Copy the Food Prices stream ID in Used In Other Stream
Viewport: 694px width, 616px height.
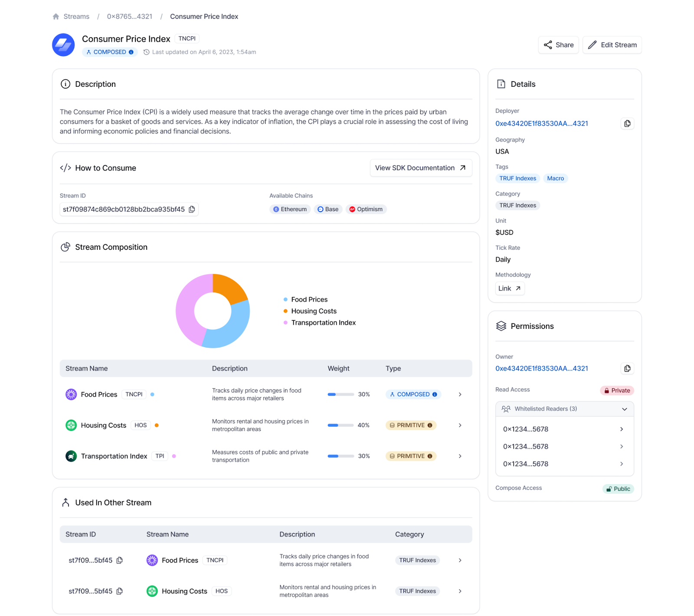tap(120, 560)
